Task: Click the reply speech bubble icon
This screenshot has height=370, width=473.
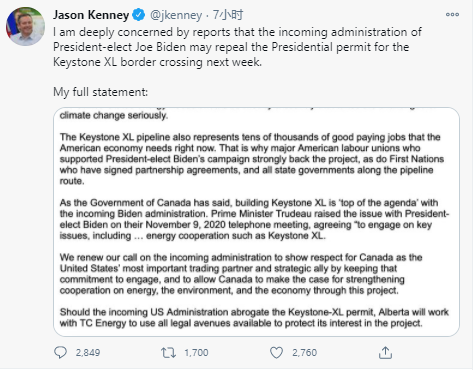Action: pos(60,352)
